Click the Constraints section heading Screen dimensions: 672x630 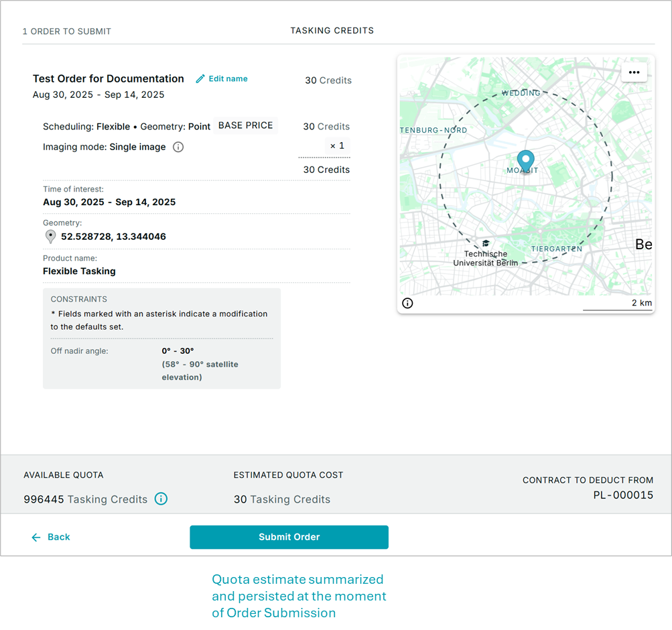(x=78, y=299)
